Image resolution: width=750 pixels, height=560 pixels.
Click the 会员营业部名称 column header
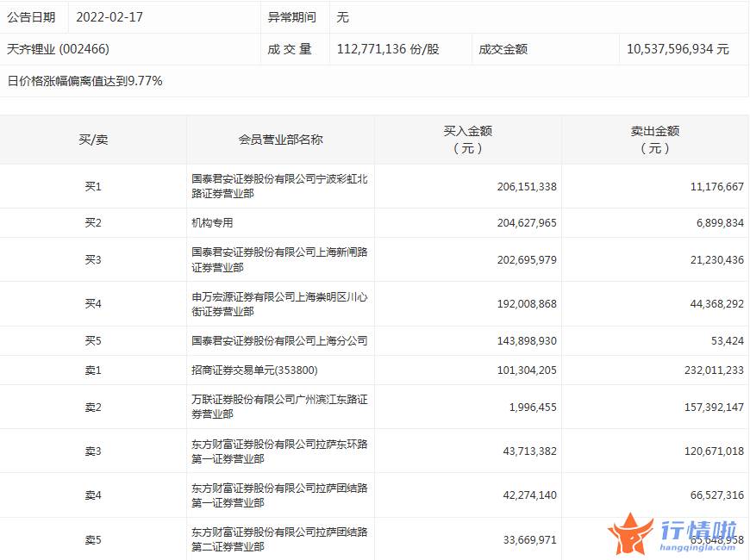coord(281,140)
